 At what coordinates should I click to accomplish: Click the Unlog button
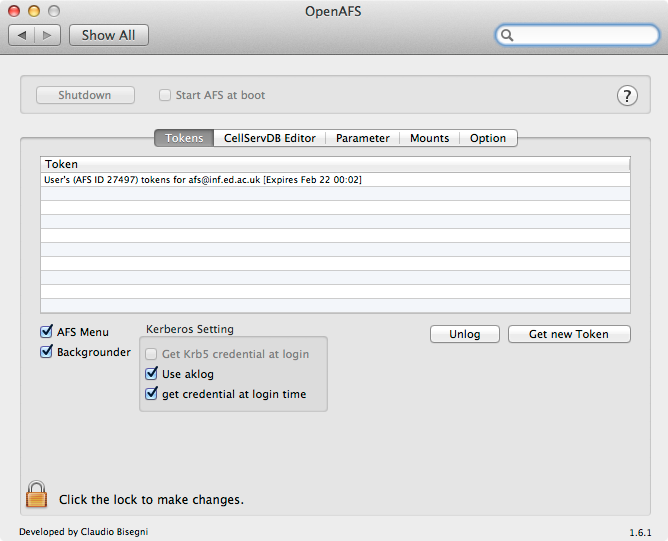click(465, 334)
